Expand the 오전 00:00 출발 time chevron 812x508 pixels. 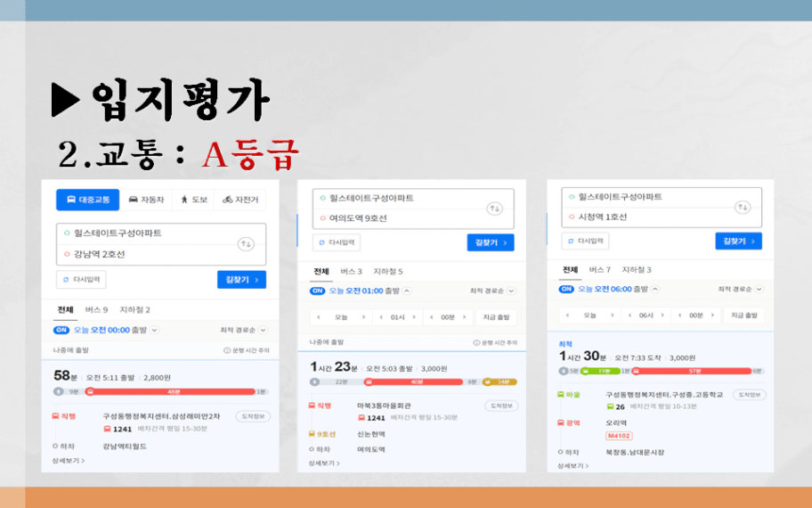pyautogui.click(x=154, y=330)
